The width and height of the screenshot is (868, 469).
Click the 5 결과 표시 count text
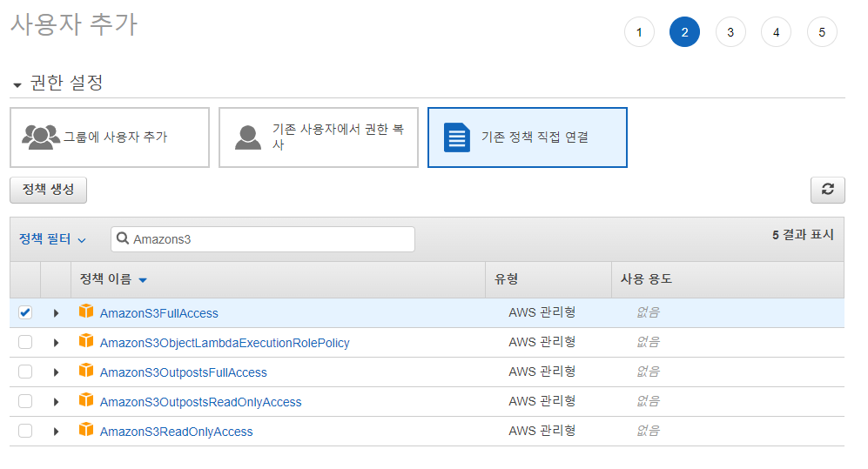tap(803, 235)
